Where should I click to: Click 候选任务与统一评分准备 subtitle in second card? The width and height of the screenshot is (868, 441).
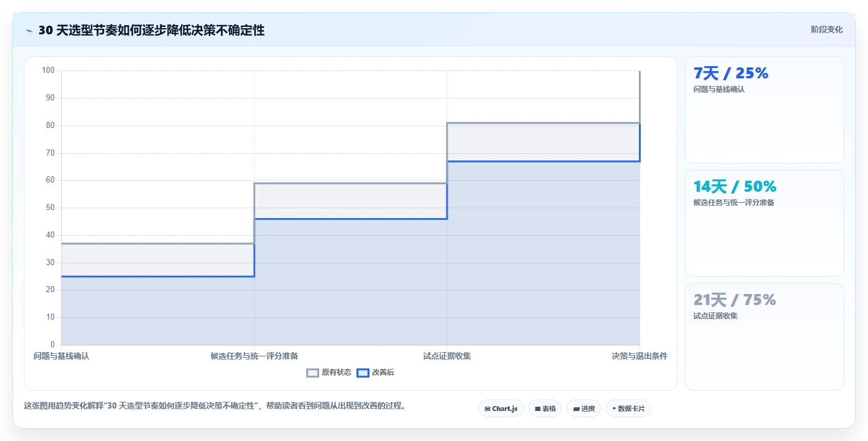734,203
